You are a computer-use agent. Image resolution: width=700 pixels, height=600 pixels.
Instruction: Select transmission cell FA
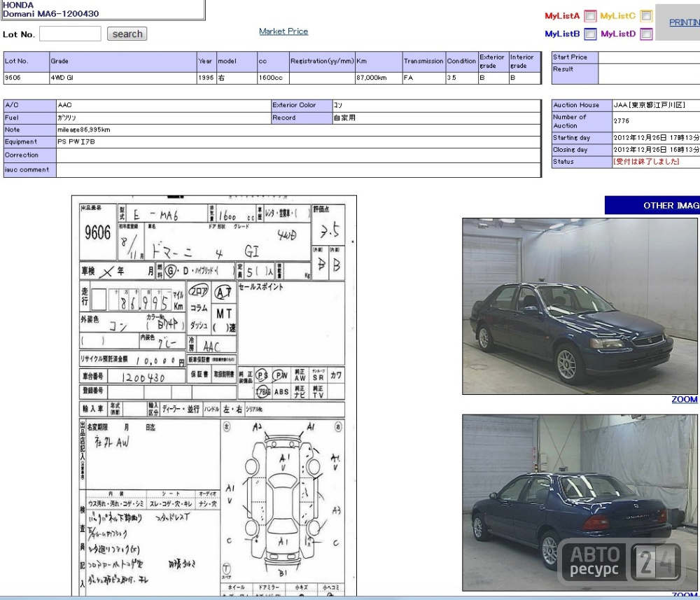tap(424, 78)
